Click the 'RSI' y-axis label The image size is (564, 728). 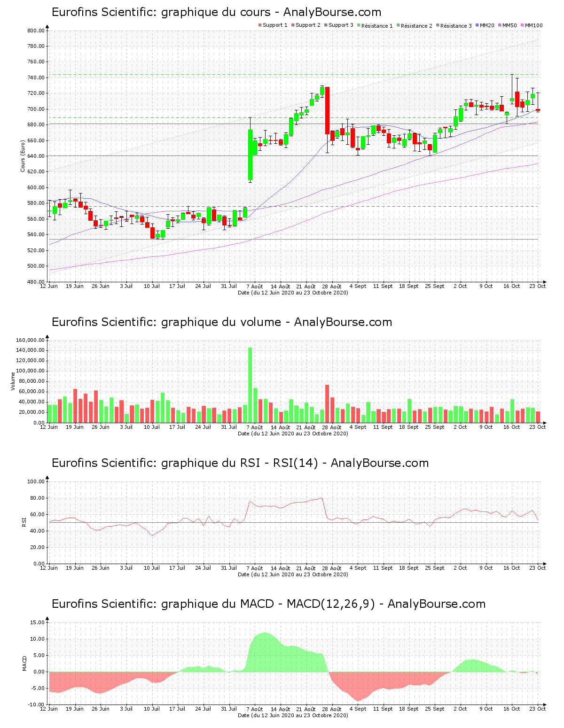point(23,522)
